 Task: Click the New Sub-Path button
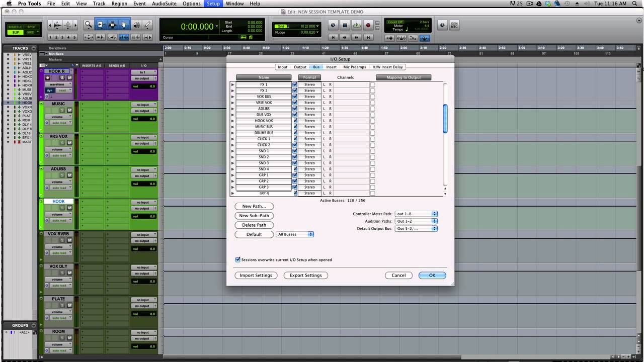(x=254, y=216)
